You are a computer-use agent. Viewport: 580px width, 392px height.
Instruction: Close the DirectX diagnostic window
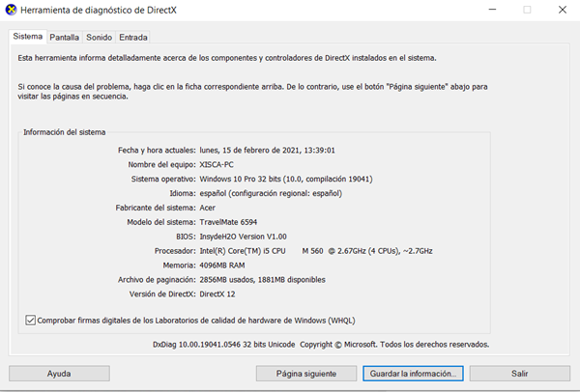[563, 10]
